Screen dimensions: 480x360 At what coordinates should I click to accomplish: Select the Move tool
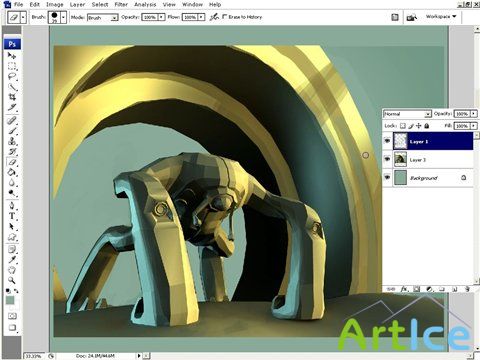coord(12,56)
